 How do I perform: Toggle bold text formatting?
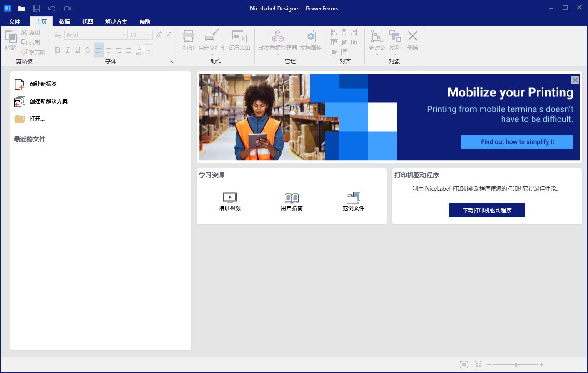[x=58, y=50]
